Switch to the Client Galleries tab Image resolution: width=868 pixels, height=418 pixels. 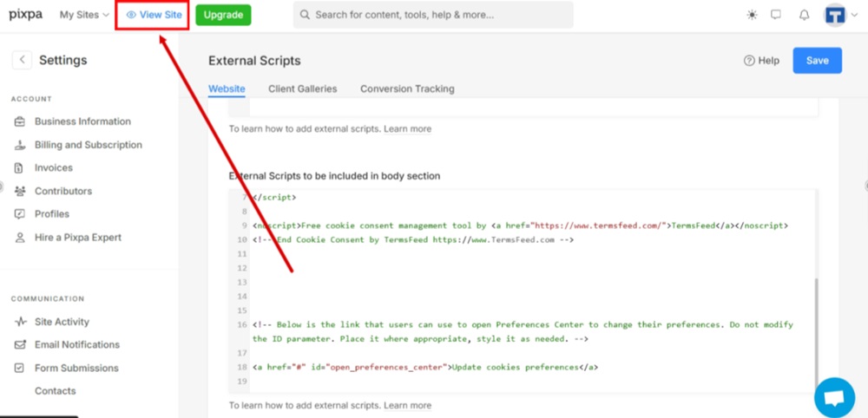click(x=303, y=89)
